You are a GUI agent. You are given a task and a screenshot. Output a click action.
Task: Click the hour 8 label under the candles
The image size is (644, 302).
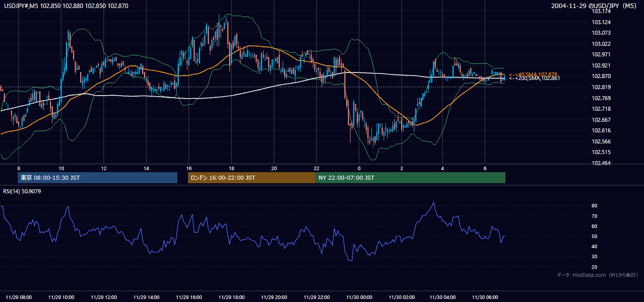pyautogui.click(x=18, y=168)
